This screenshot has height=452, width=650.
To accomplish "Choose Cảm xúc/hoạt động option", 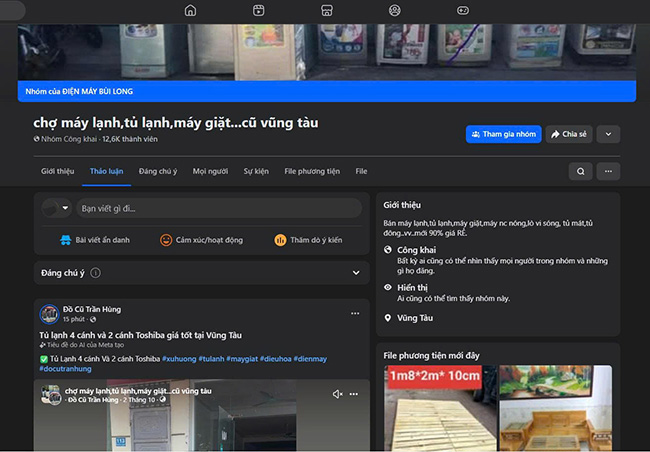I will pos(201,240).
